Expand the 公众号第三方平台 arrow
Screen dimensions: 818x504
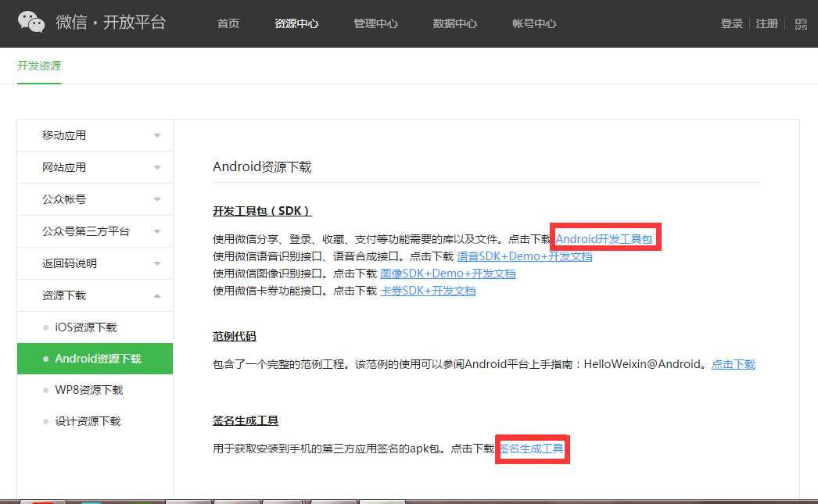pos(157,231)
